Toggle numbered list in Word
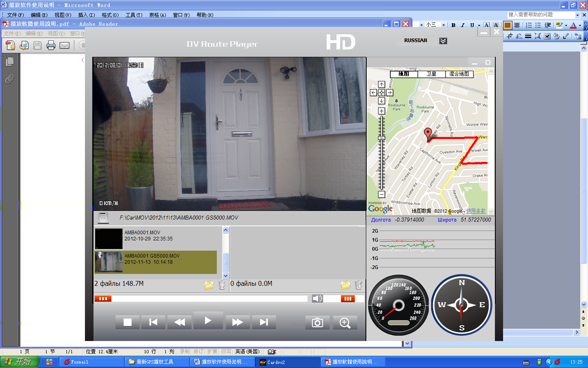Image resolution: width=588 pixels, height=368 pixels. click(x=529, y=25)
